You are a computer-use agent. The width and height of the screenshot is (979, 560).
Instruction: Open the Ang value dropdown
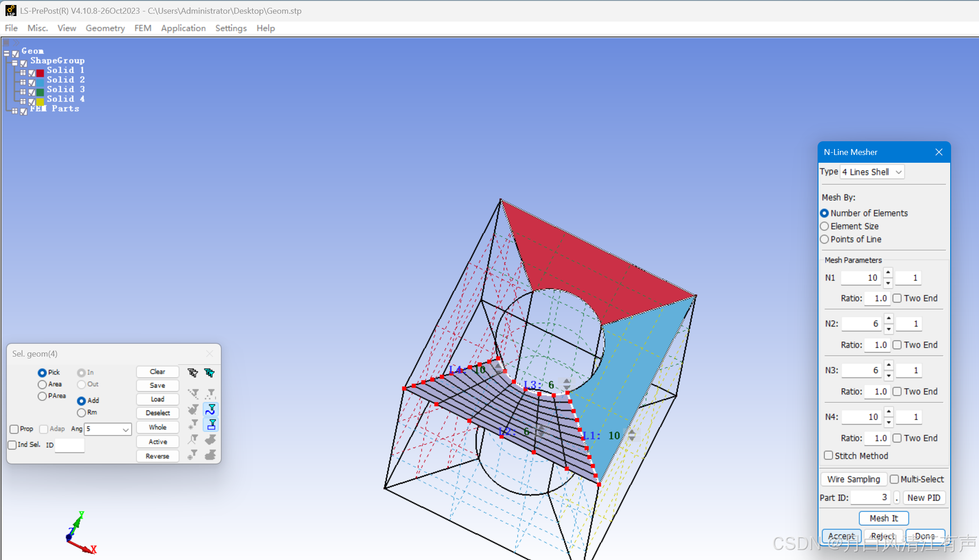pyautogui.click(x=125, y=429)
